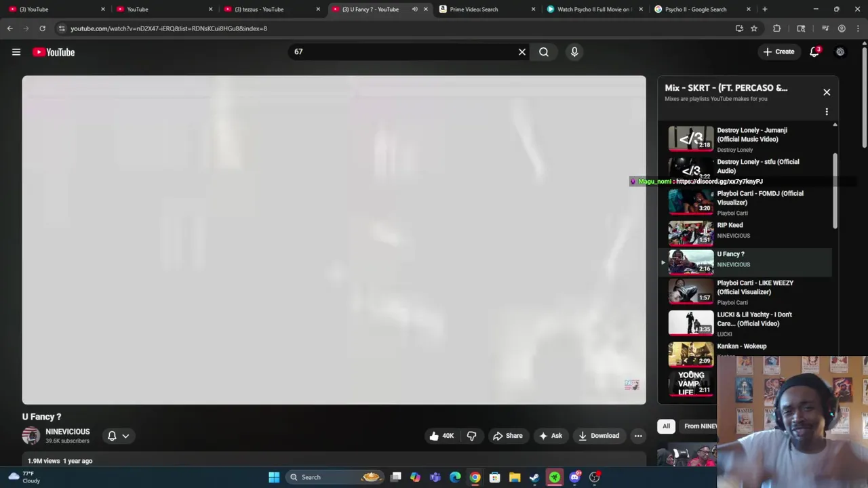
Task: Open Windows Start menu
Action: [x=274, y=477]
